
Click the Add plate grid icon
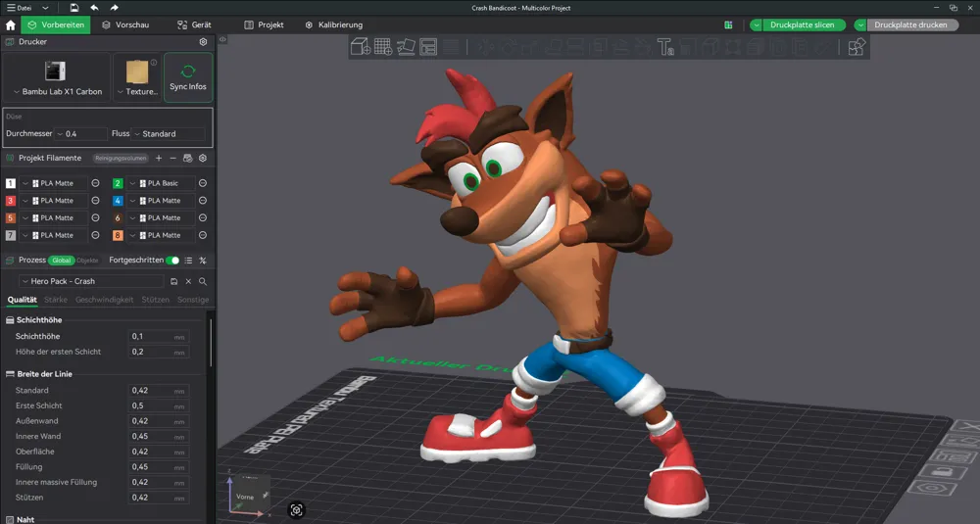click(383, 47)
